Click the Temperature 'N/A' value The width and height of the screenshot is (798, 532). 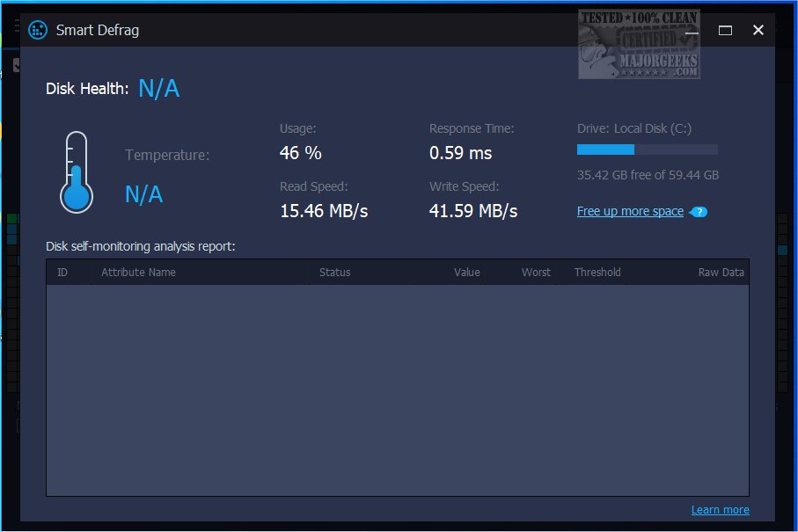tap(144, 194)
